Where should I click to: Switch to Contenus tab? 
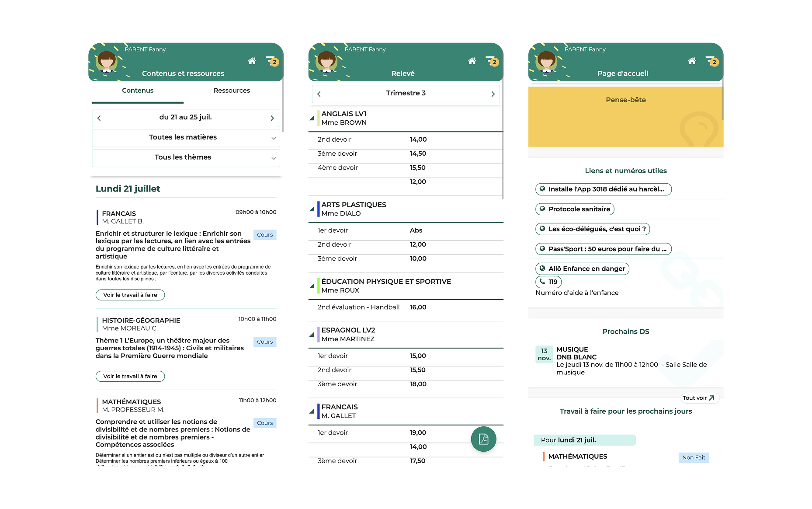click(x=138, y=91)
